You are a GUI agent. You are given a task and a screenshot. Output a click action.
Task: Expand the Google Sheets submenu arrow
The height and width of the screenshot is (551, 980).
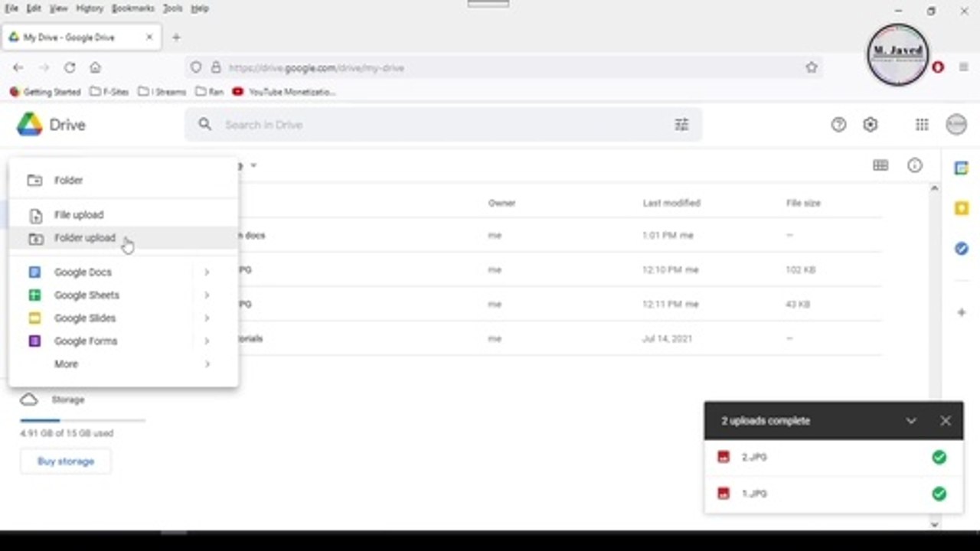click(x=207, y=295)
